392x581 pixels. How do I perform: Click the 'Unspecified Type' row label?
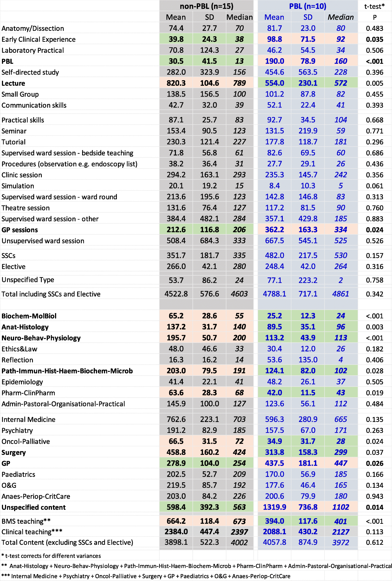pos(28,280)
